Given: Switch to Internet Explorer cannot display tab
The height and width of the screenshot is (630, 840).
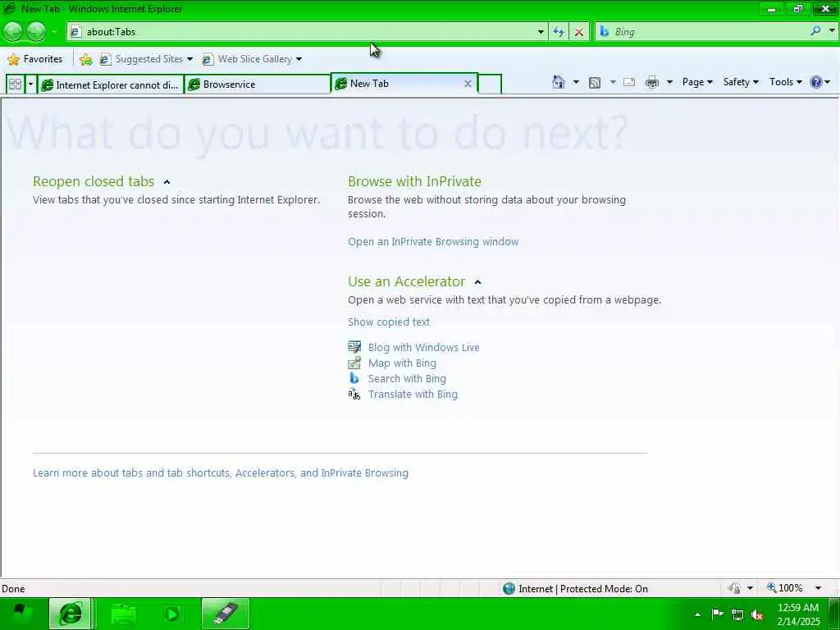Looking at the screenshot, I should click(x=111, y=84).
